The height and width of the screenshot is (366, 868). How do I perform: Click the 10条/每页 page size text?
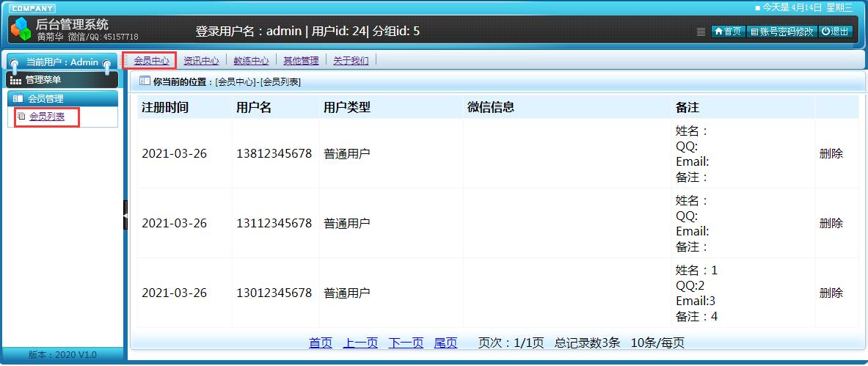[657, 343]
